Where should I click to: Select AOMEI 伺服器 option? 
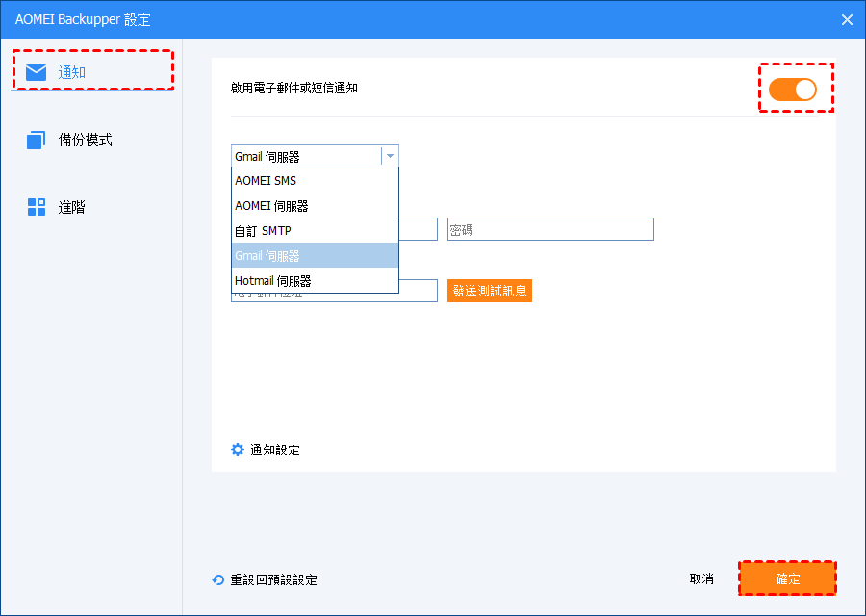[x=315, y=206]
